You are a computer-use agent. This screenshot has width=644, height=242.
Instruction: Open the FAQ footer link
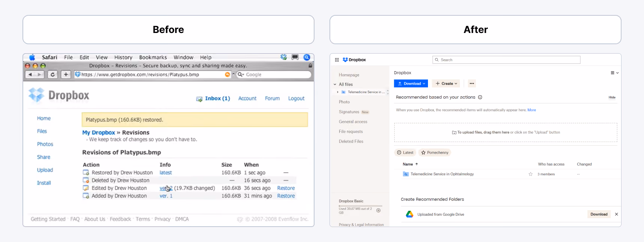[75, 219]
